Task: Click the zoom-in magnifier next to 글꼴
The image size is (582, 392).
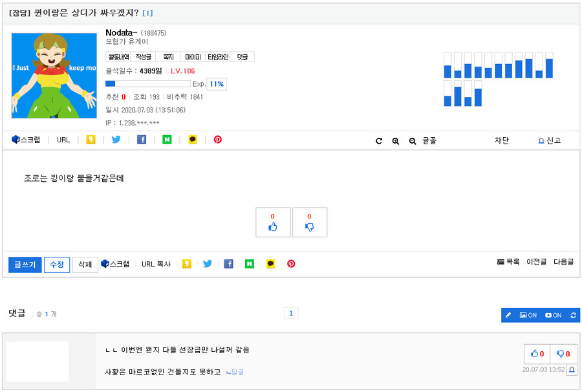Action: click(396, 140)
